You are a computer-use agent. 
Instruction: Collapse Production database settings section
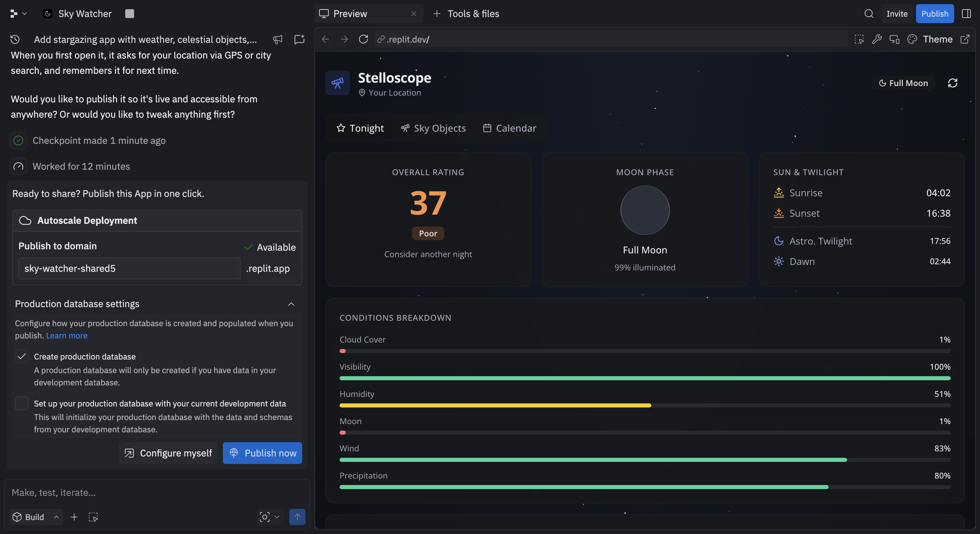coord(291,304)
